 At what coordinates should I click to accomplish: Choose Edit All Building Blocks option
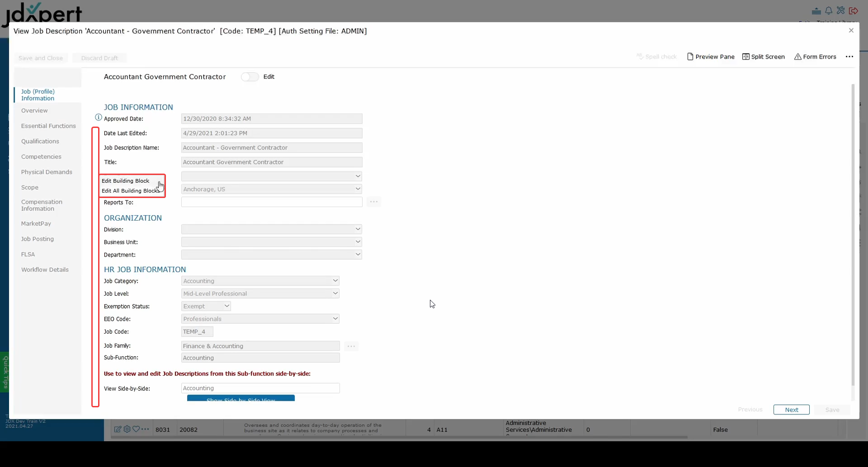click(x=129, y=191)
